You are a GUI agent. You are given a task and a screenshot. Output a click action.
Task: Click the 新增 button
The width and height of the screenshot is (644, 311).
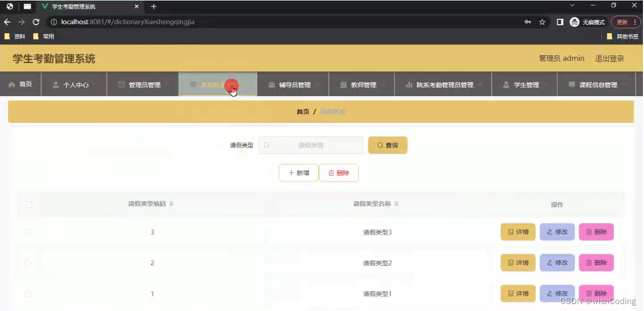[x=298, y=172]
